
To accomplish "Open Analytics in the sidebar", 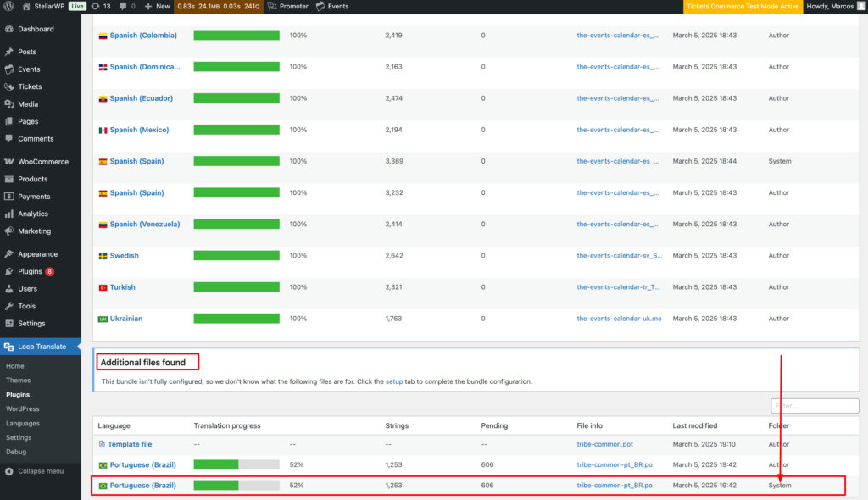I will 33,214.
